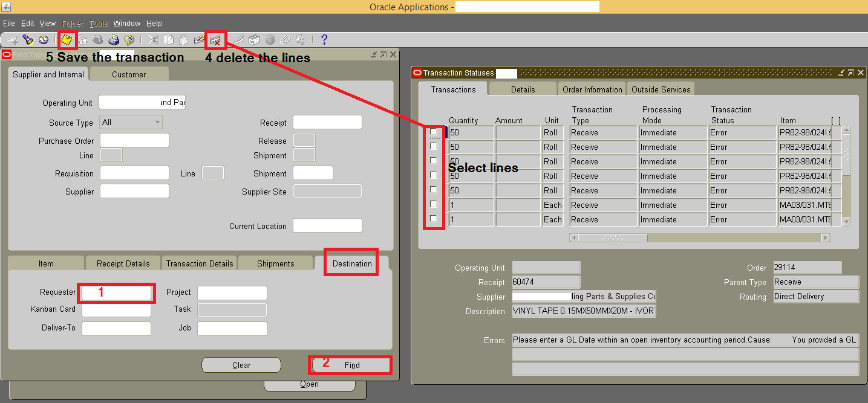Click the Next Step toolbar icon
The image size is (868, 403).
click(x=83, y=40)
